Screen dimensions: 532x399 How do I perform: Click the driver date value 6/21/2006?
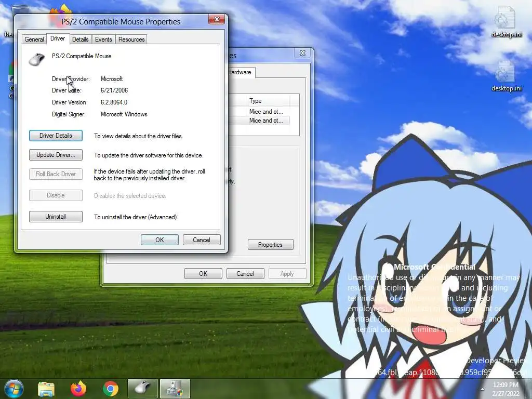pyautogui.click(x=114, y=90)
